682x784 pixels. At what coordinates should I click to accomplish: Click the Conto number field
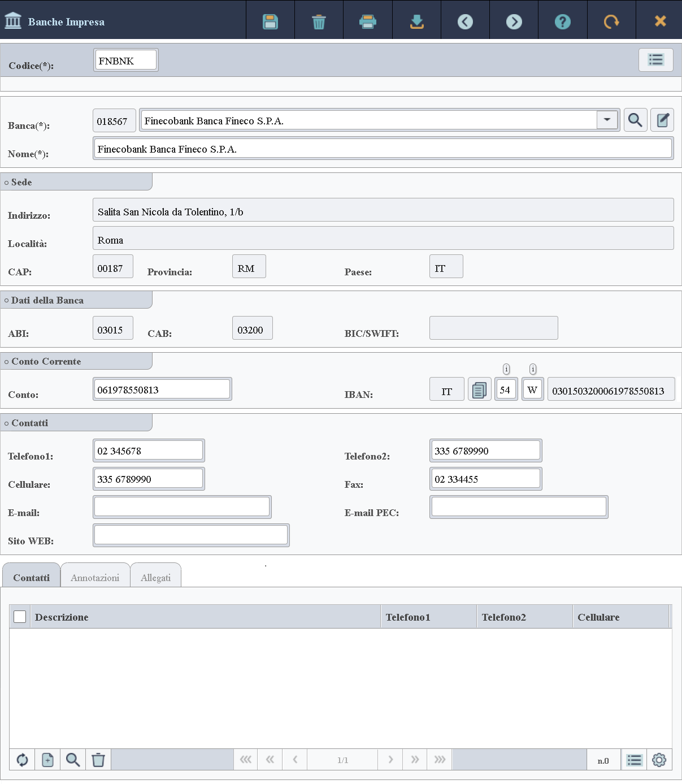pos(162,389)
